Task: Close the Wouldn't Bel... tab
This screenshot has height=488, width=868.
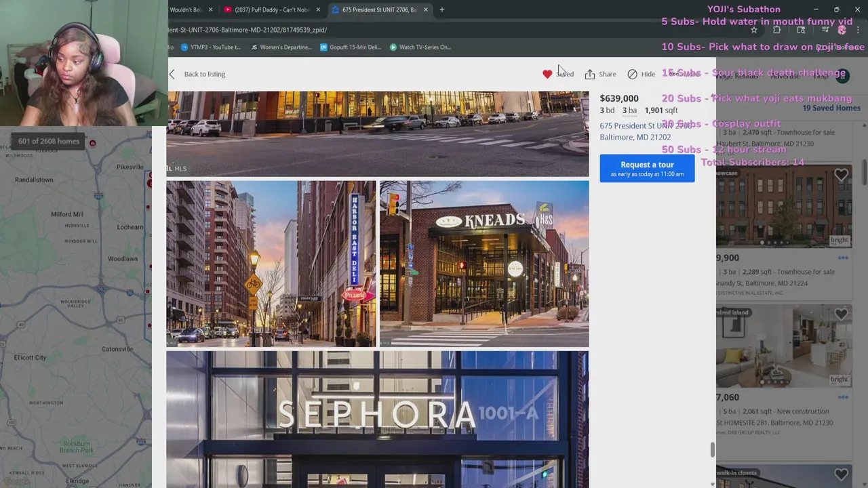Action: [x=210, y=9]
